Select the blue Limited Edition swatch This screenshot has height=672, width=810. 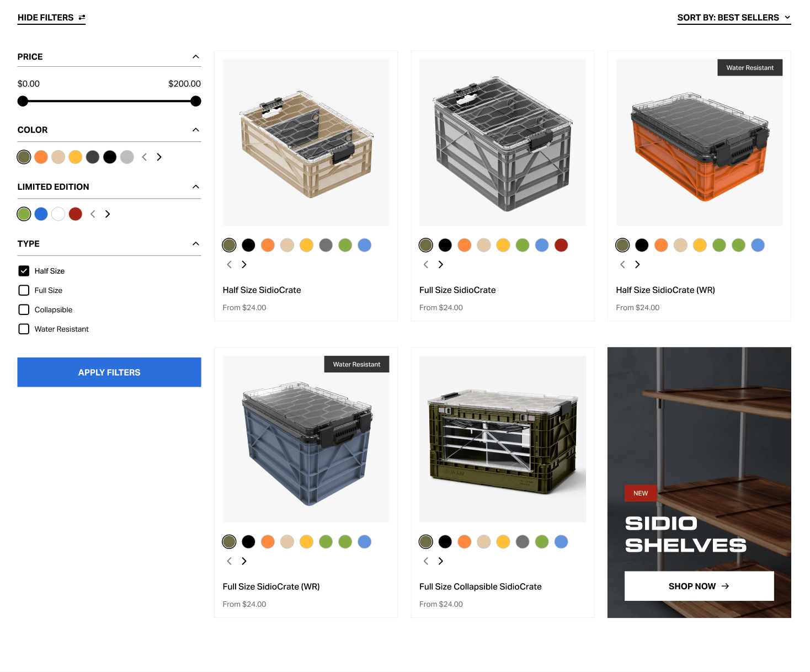pos(41,214)
